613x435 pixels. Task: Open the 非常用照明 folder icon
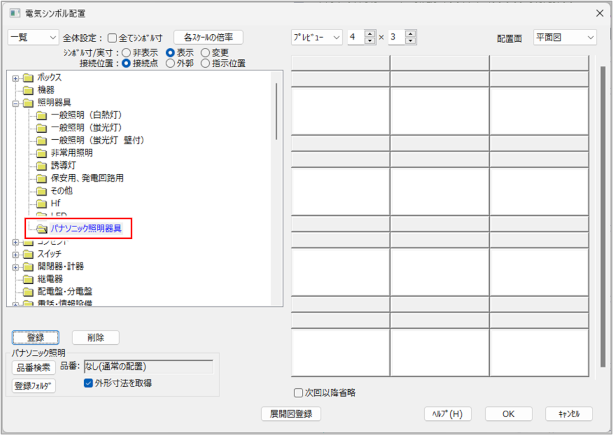click(42, 153)
